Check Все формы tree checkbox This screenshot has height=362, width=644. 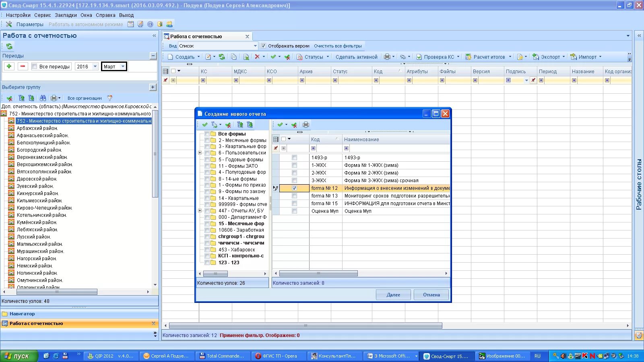pos(207,134)
